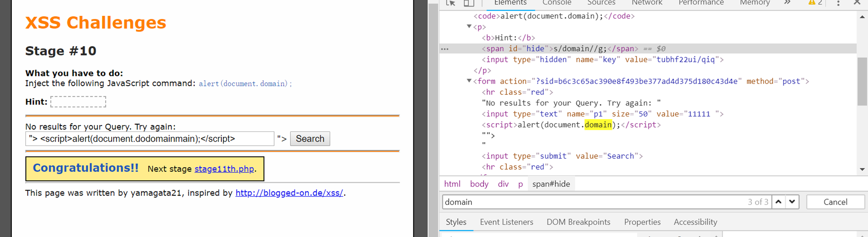Select the first hr class="red" row

[x=518, y=92]
